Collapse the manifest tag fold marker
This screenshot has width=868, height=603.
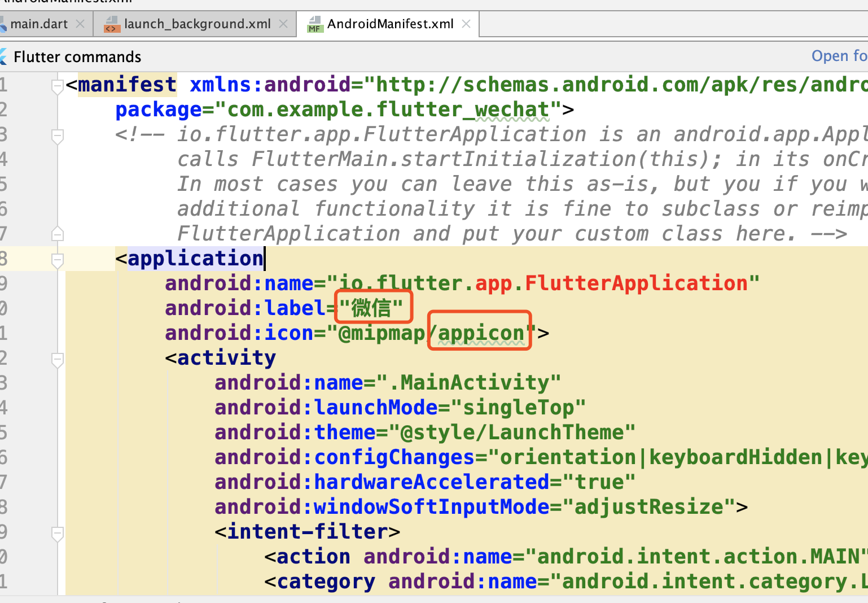point(57,86)
